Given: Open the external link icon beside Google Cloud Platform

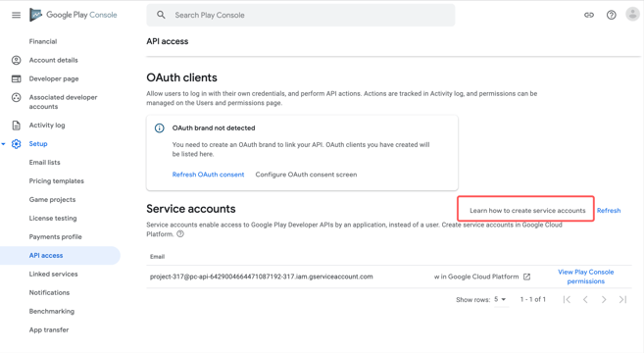Looking at the screenshot, I should pyautogui.click(x=527, y=277).
